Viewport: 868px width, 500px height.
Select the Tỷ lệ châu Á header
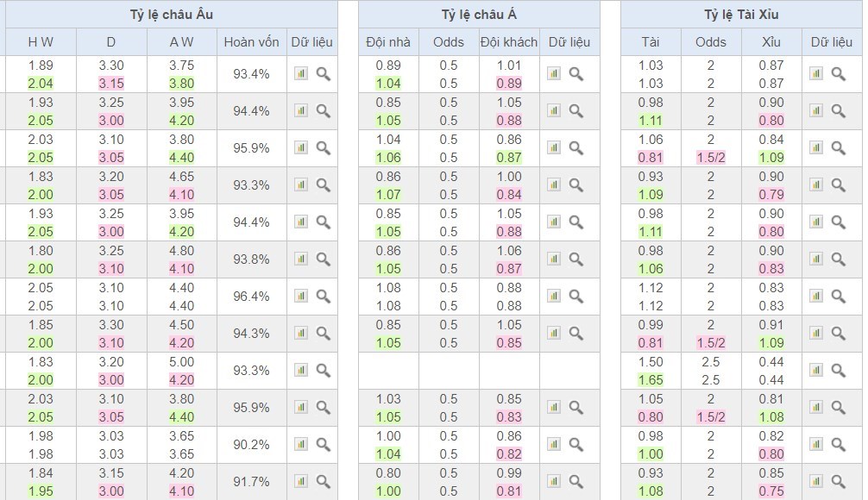(479, 15)
